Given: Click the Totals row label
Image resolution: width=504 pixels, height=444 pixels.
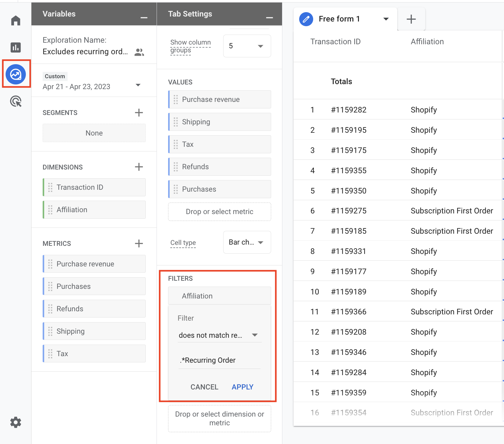Looking at the screenshot, I should click(x=341, y=81).
